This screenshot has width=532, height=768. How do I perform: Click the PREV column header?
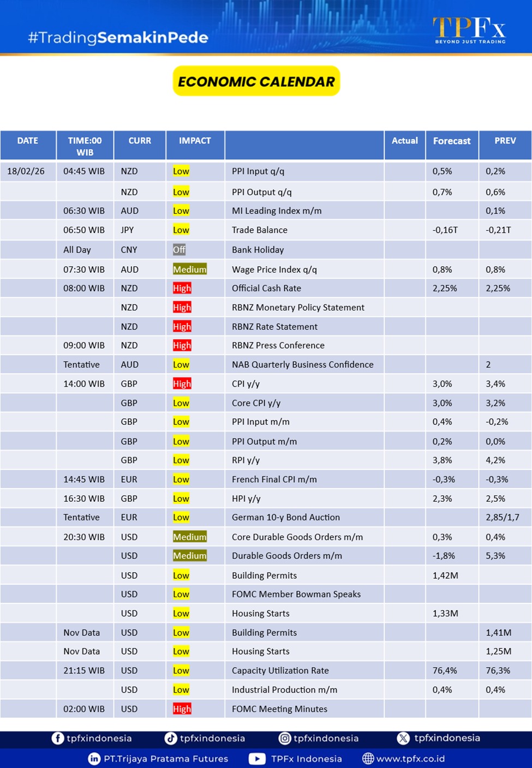[x=505, y=141]
